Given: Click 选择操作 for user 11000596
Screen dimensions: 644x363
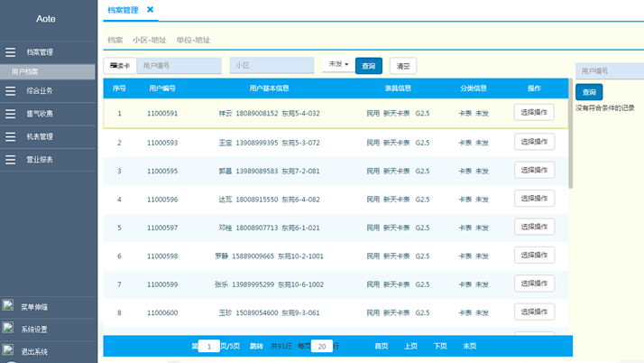Looking at the screenshot, I should (534, 198).
